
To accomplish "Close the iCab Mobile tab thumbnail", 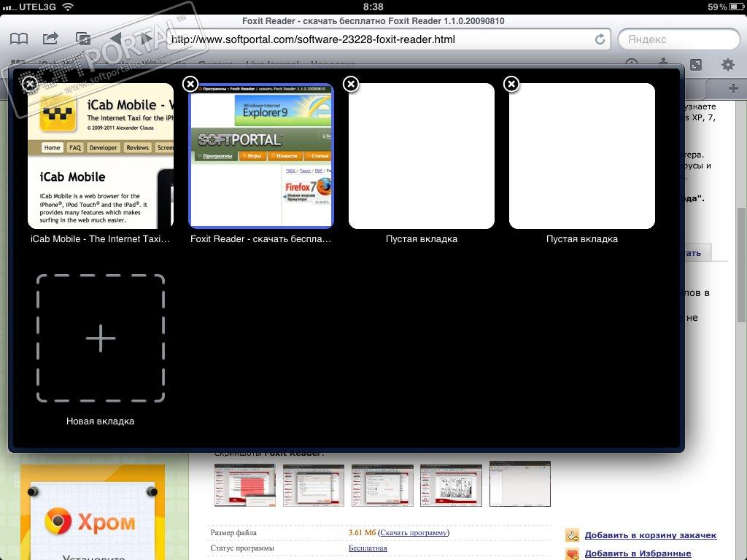I will pos(29,84).
